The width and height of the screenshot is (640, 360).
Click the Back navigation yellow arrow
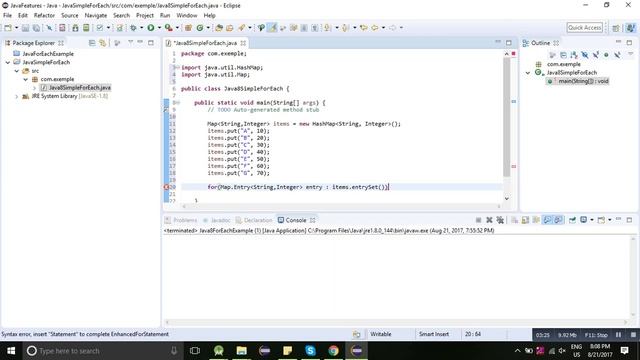(375, 28)
